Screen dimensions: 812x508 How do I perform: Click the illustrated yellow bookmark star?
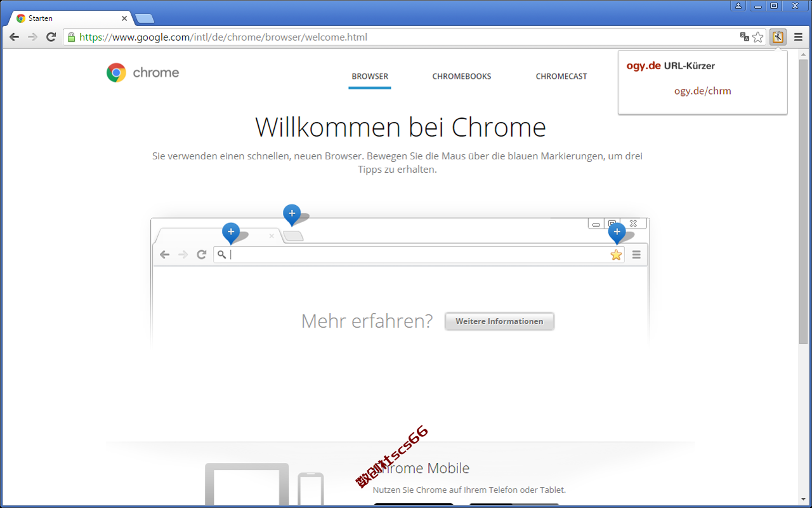click(616, 255)
